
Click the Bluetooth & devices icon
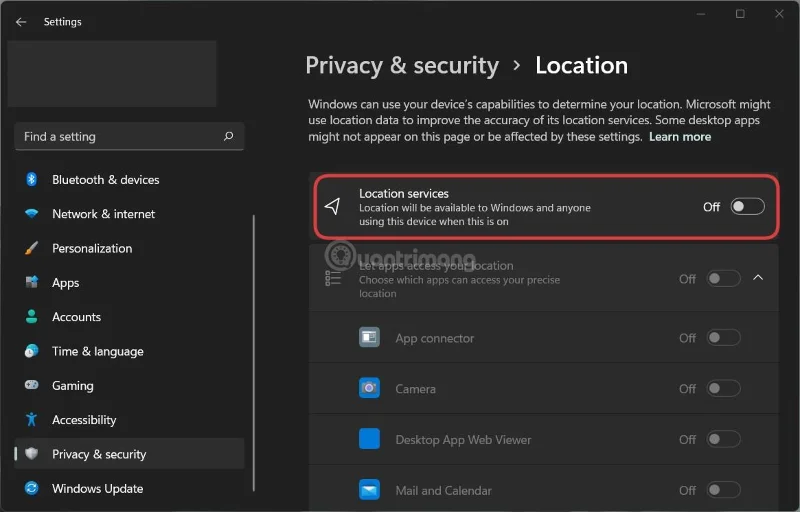31,180
